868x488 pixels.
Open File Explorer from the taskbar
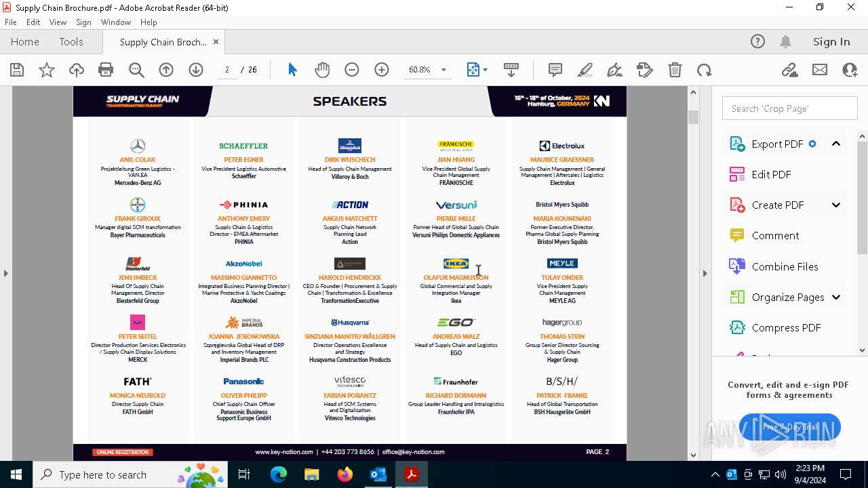(x=311, y=474)
